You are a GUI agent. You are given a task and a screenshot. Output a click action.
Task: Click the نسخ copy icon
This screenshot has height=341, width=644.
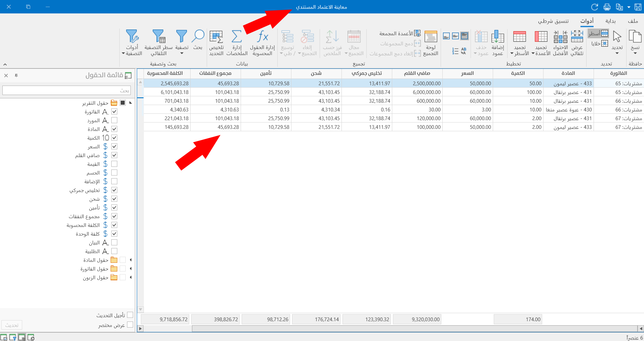tap(635, 42)
